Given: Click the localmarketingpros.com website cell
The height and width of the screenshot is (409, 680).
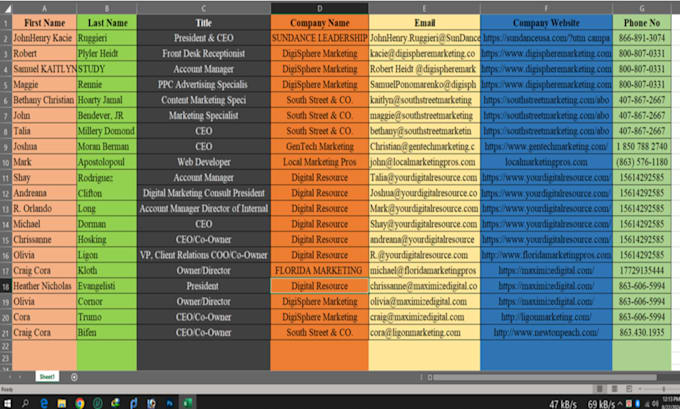Looking at the screenshot, I should [x=546, y=162].
